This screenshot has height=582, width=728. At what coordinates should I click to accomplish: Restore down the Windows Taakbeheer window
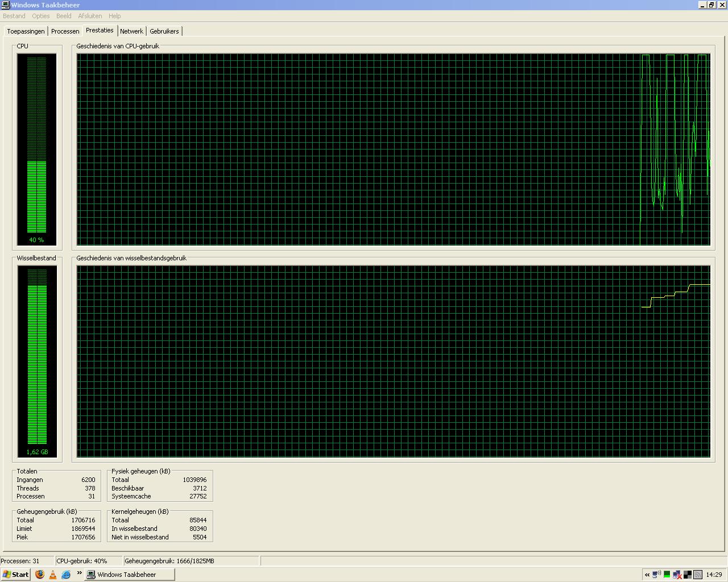pyautogui.click(x=712, y=5)
